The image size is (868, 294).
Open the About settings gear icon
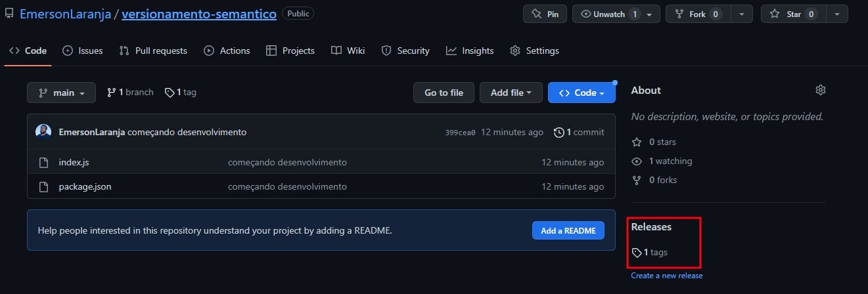point(820,90)
